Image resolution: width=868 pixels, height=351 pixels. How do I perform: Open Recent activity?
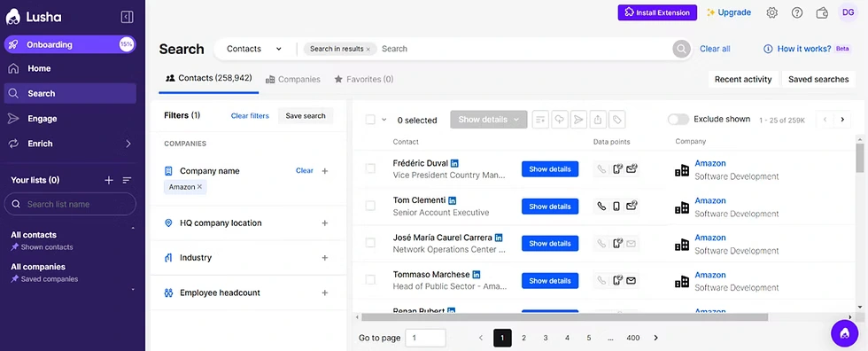point(743,79)
